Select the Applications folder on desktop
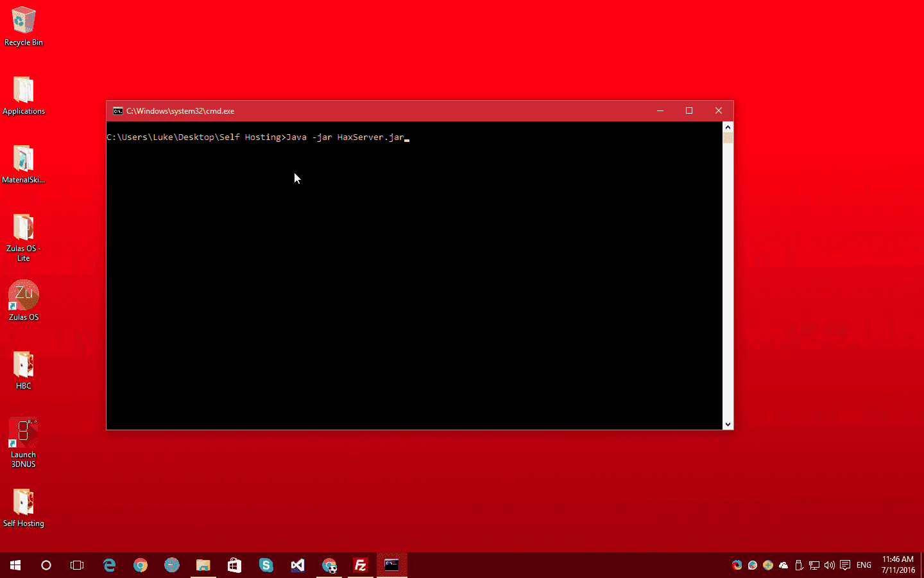The image size is (924, 578). point(24,96)
